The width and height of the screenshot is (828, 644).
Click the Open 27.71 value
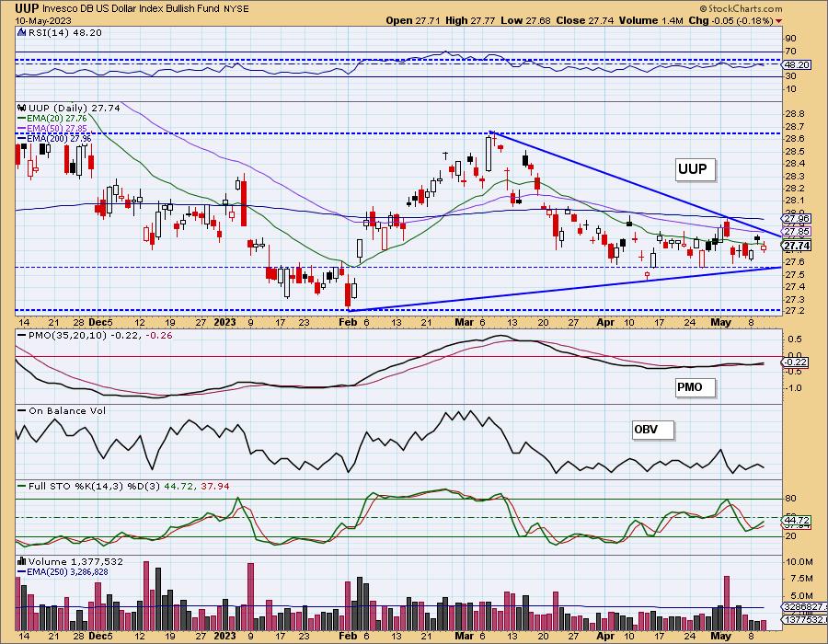click(413, 20)
